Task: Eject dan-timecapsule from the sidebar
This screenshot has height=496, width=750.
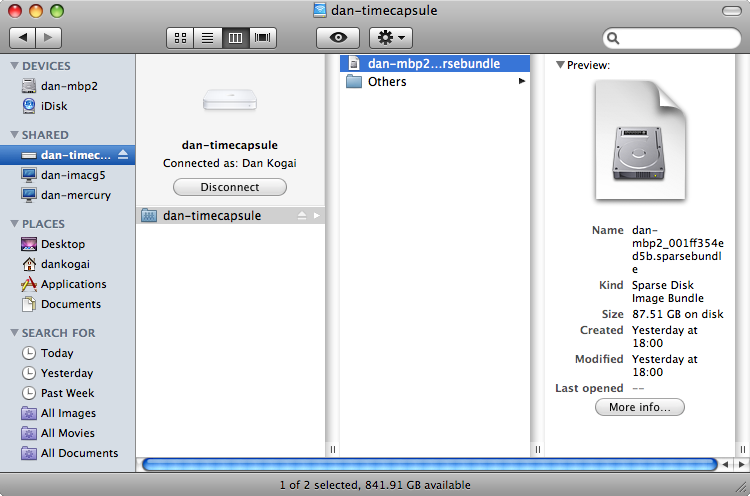Action: tap(123, 154)
